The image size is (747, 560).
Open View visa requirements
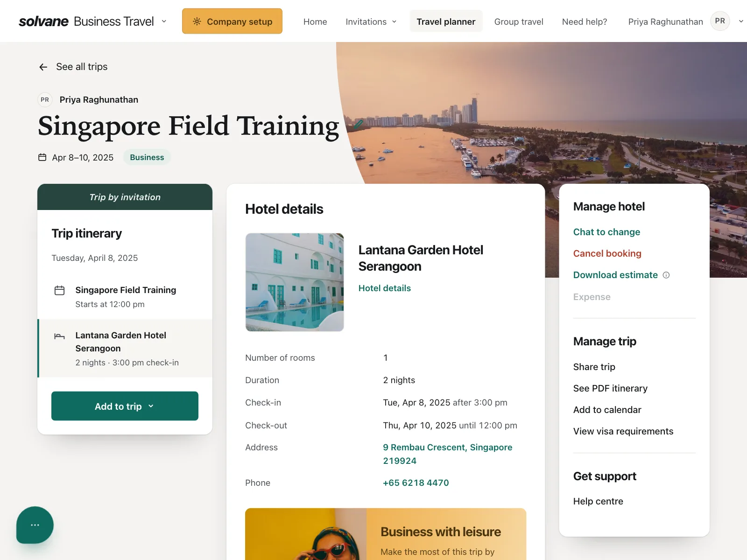coord(623,431)
